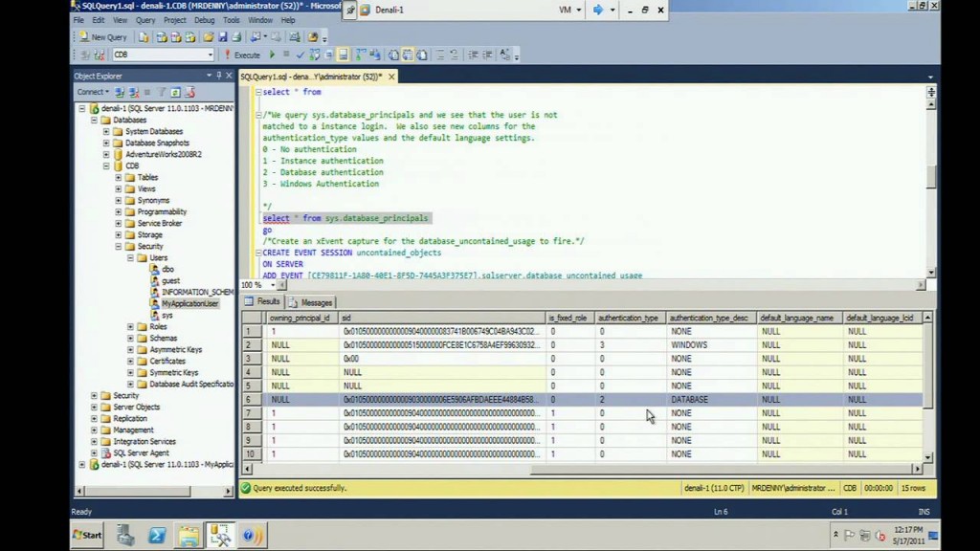
Task: Select the MyApplicationUser user in tree
Action: [189, 303]
